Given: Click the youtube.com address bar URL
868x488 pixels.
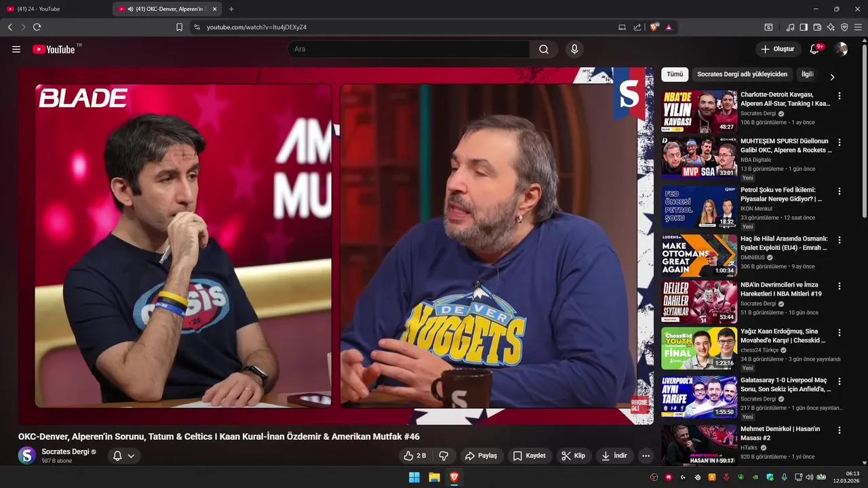Looking at the screenshot, I should tap(256, 27).
